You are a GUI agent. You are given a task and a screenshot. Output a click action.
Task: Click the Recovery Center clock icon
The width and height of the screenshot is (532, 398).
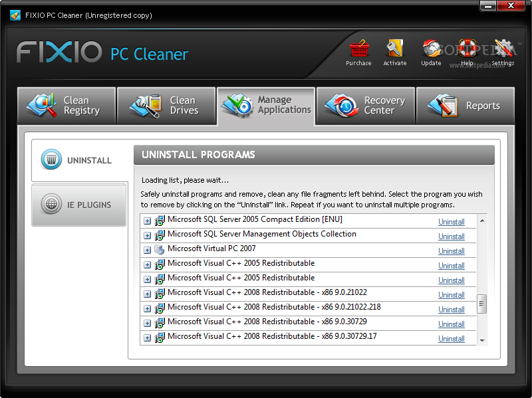tap(342, 106)
